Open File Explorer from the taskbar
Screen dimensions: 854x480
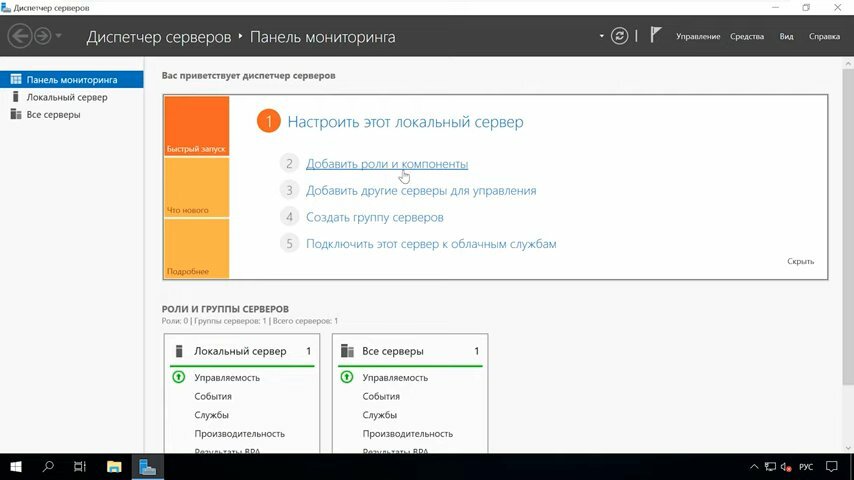pyautogui.click(x=114, y=467)
